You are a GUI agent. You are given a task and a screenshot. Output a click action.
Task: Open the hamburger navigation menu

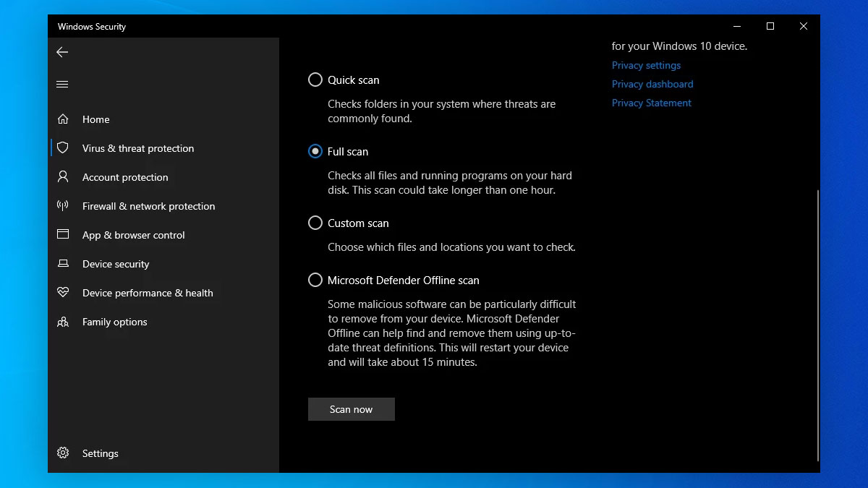pos(62,85)
